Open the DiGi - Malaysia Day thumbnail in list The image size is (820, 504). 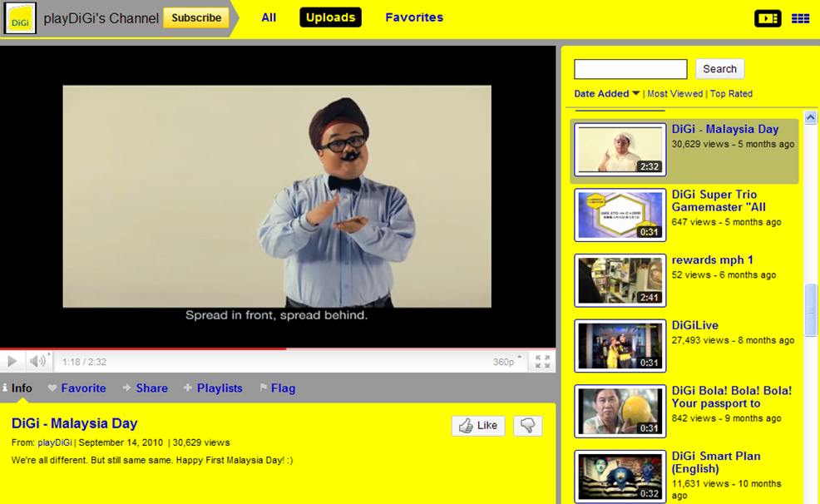tap(620, 150)
